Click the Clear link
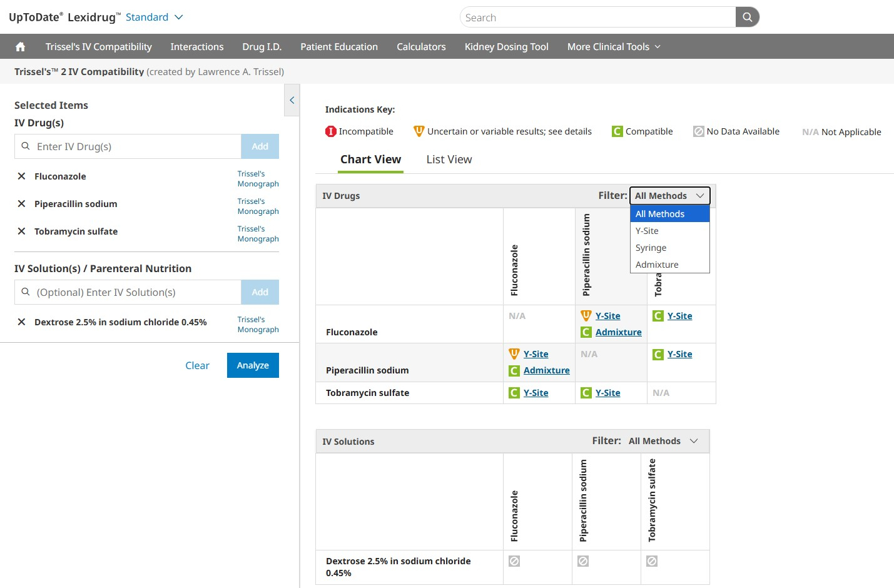The height and width of the screenshot is (588, 894). (x=197, y=365)
